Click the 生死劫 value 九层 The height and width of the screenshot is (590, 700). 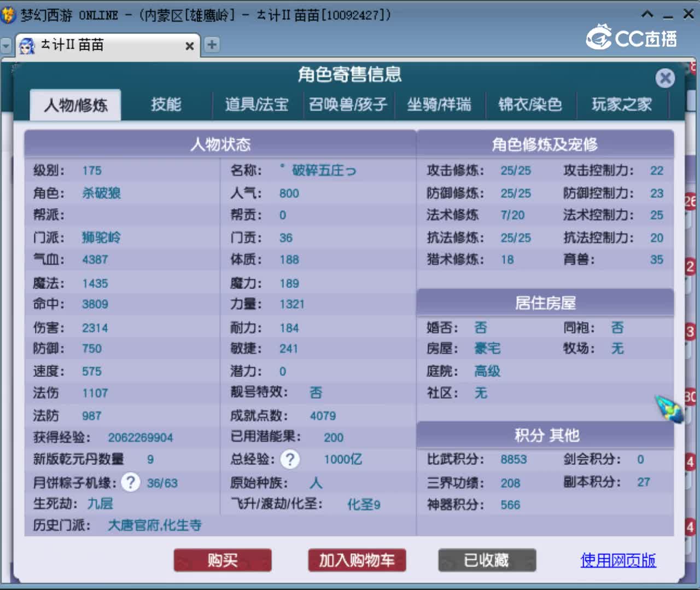coord(100,504)
